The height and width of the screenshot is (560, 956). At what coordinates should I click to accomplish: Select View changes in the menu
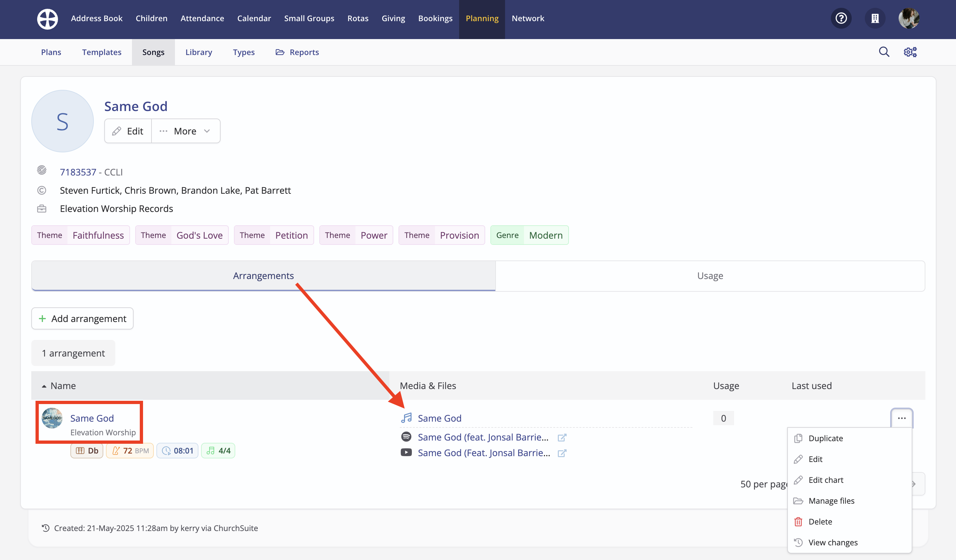[849, 542]
